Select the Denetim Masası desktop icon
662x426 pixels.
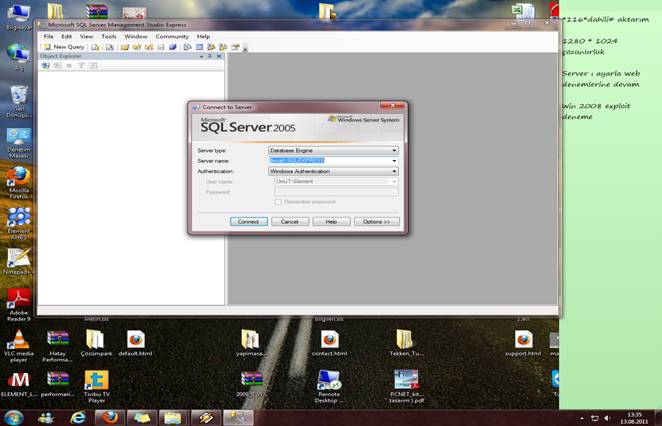click(x=19, y=143)
